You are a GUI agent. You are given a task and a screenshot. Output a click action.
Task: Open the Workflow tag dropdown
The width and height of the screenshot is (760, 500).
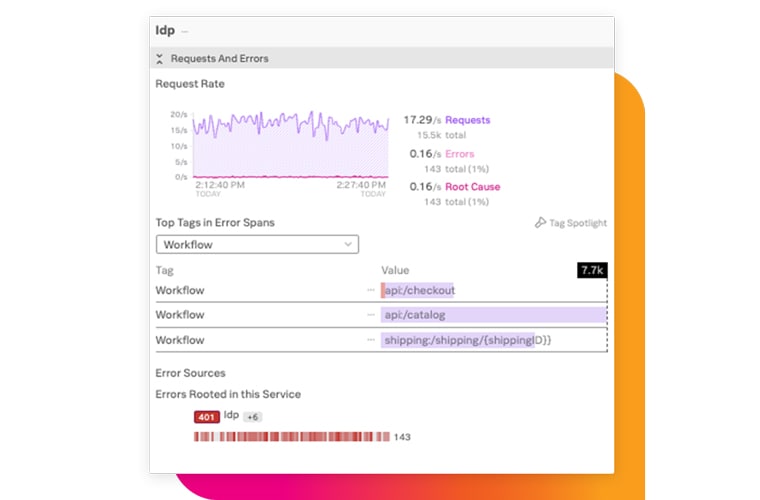(x=257, y=244)
